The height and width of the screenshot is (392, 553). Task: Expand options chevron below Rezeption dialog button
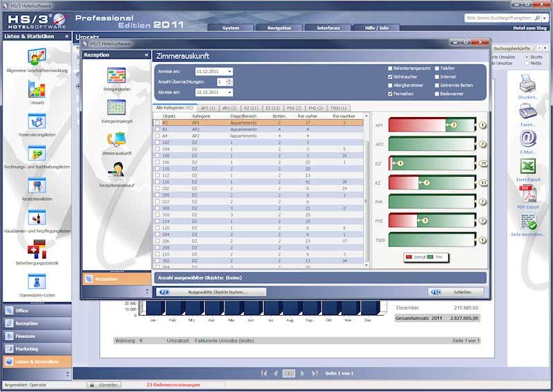coord(147,291)
